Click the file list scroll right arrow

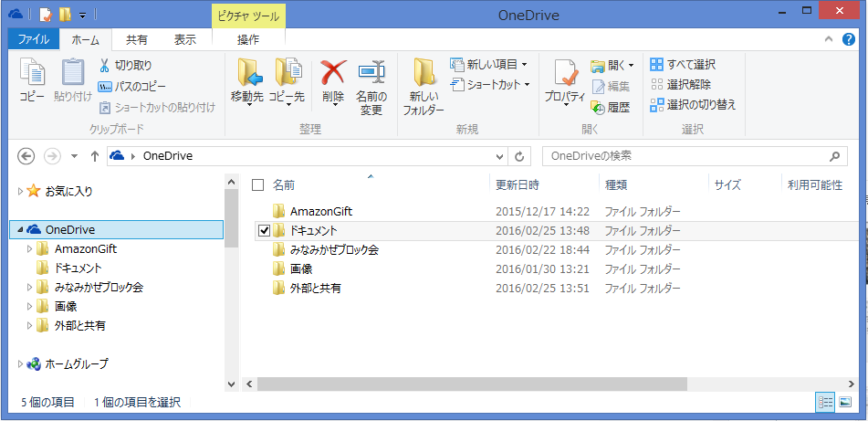852,384
